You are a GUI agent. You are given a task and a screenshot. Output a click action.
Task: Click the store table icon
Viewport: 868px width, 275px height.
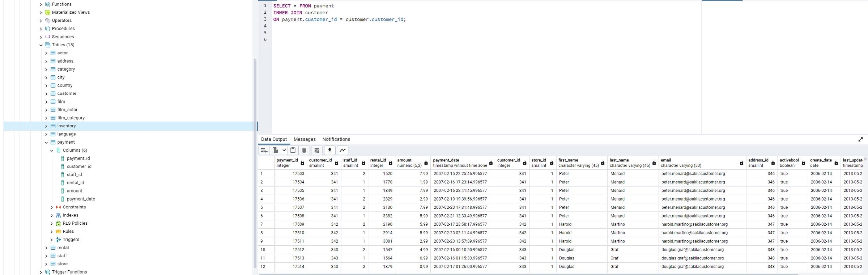coord(53,264)
